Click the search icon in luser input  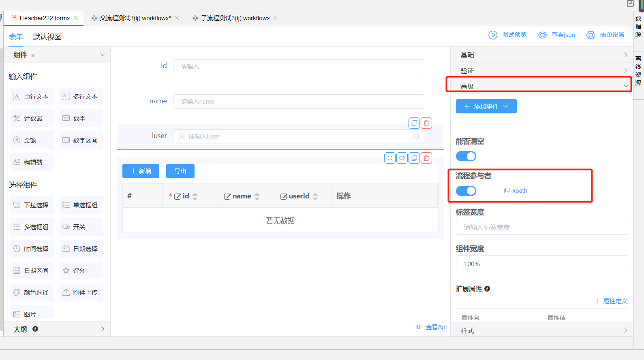pyautogui.click(x=416, y=136)
